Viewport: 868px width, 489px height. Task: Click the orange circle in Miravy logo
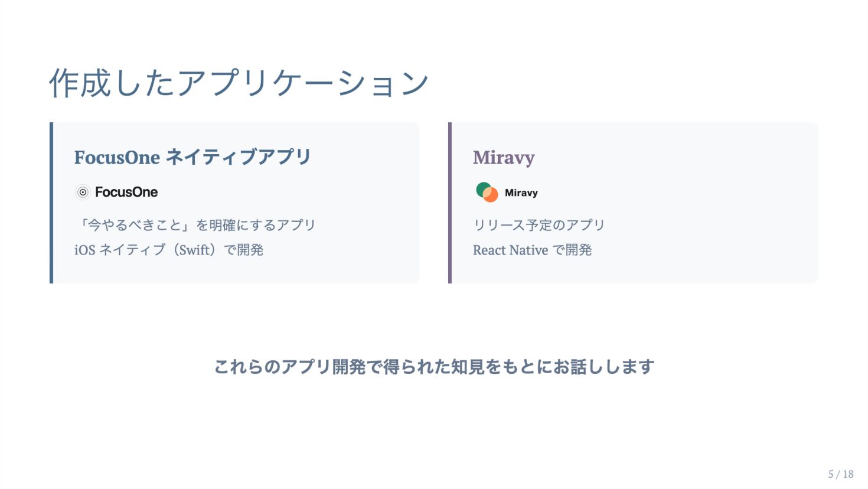(x=491, y=195)
